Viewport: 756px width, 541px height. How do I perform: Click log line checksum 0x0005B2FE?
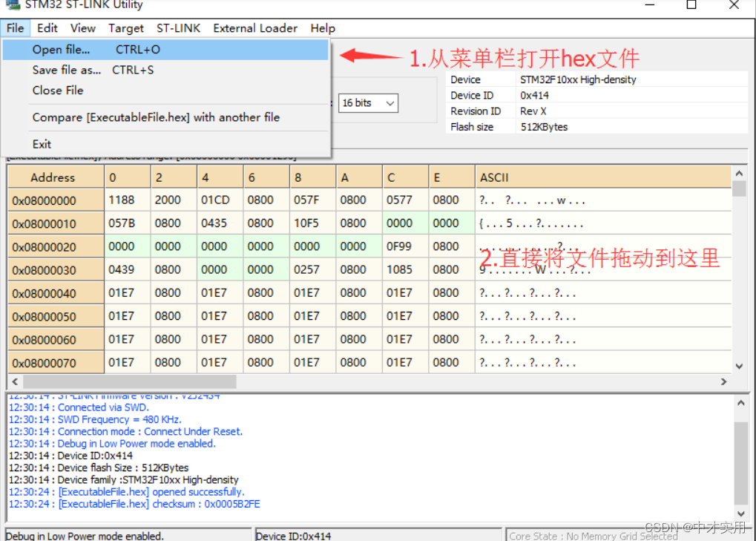click(x=134, y=504)
